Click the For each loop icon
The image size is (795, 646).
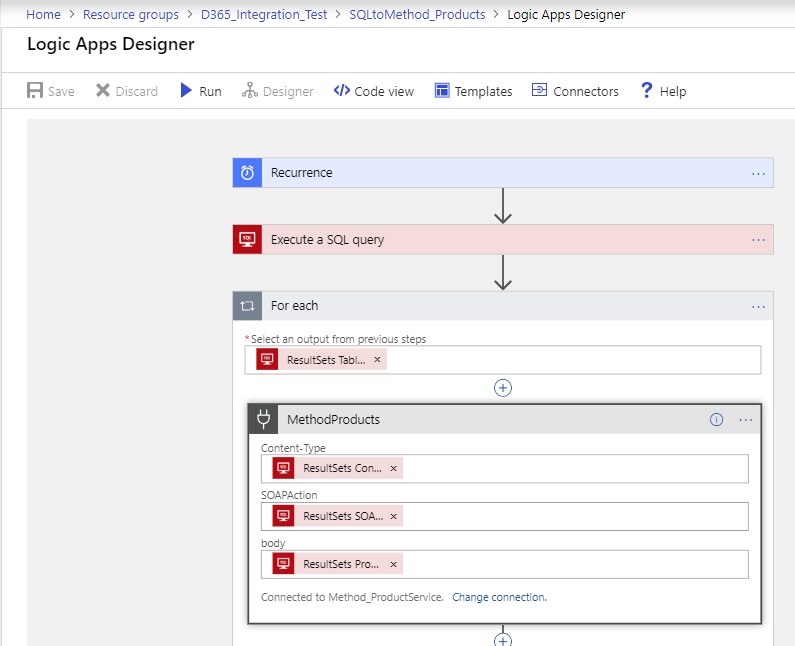pyautogui.click(x=247, y=306)
